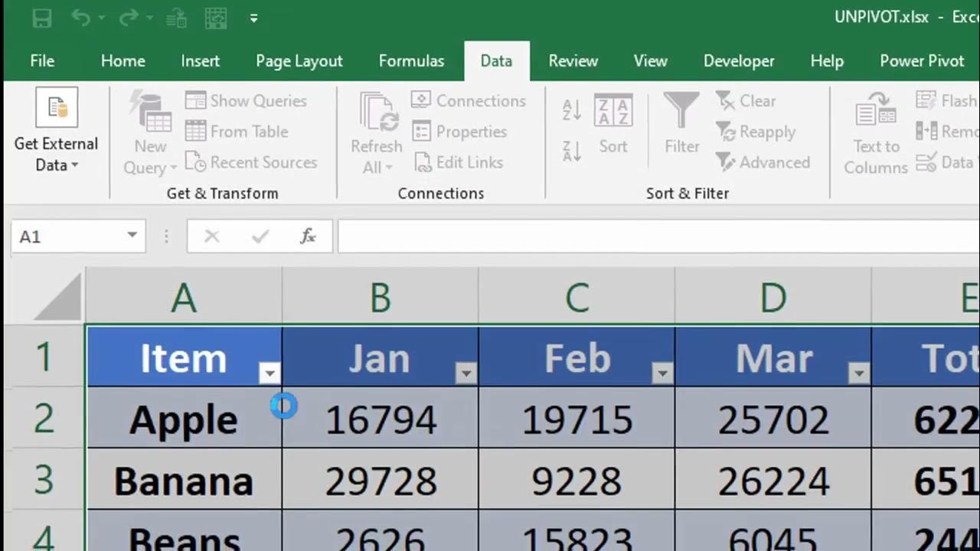Sort A to Z ascending icon
This screenshot has width=980, height=551.
coord(572,110)
